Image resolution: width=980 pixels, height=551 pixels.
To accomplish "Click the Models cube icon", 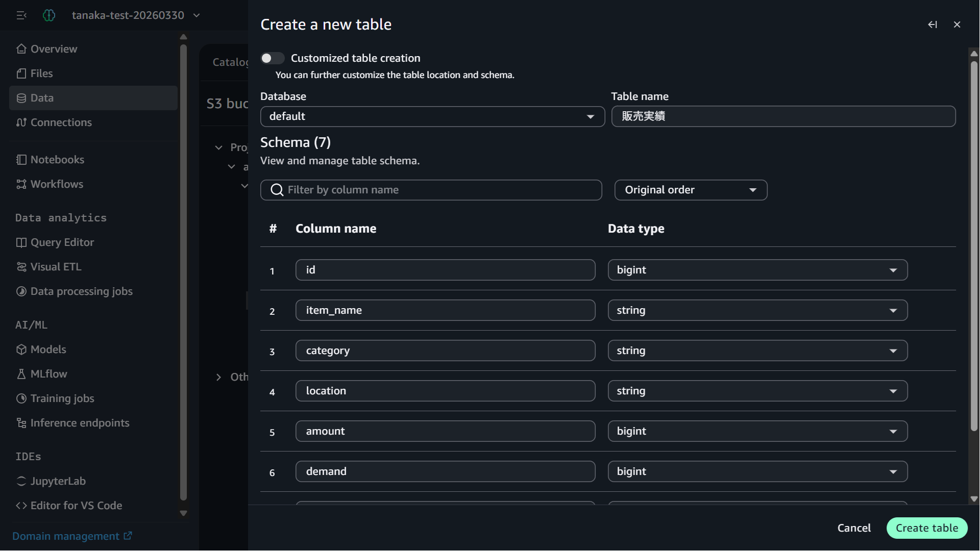I will pyautogui.click(x=21, y=349).
